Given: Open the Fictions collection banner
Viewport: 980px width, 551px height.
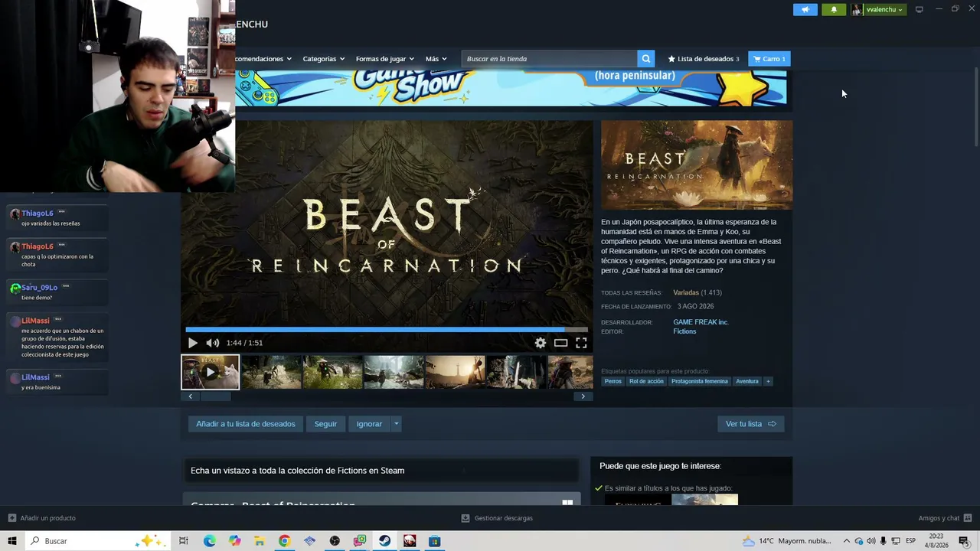Looking at the screenshot, I should click(x=381, y=471).
